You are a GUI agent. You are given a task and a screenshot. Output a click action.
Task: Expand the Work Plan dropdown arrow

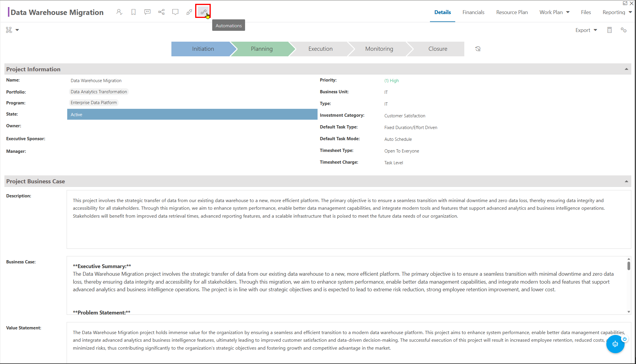(568, 12)
